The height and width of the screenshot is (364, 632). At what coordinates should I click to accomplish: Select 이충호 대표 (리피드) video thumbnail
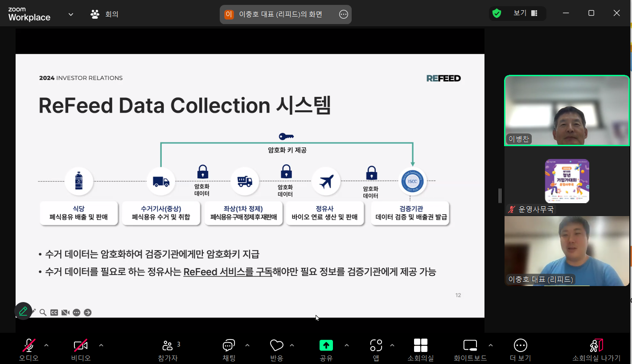pos(567,251)
